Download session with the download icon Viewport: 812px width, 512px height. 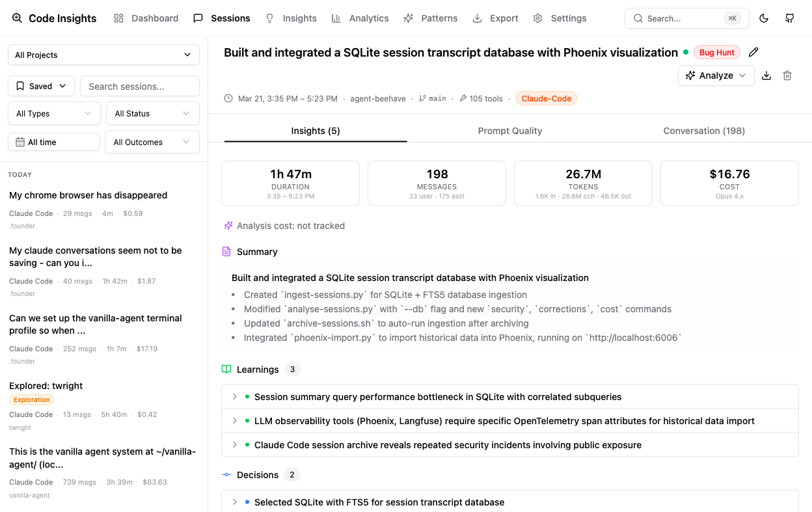(x=766, y=75)
